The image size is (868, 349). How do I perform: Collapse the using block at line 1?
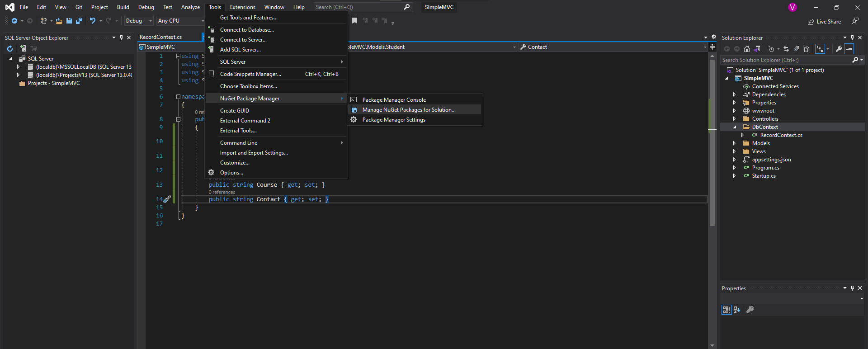pos(178,56)
